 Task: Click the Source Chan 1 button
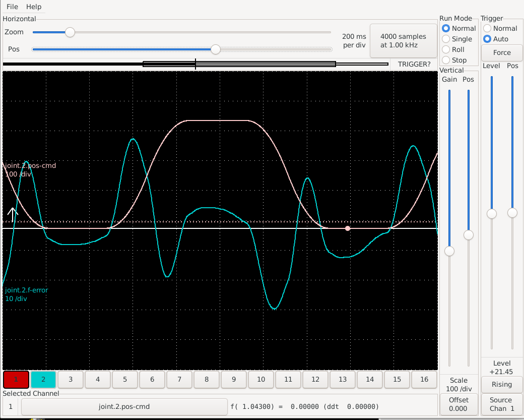tap(502, 404)
